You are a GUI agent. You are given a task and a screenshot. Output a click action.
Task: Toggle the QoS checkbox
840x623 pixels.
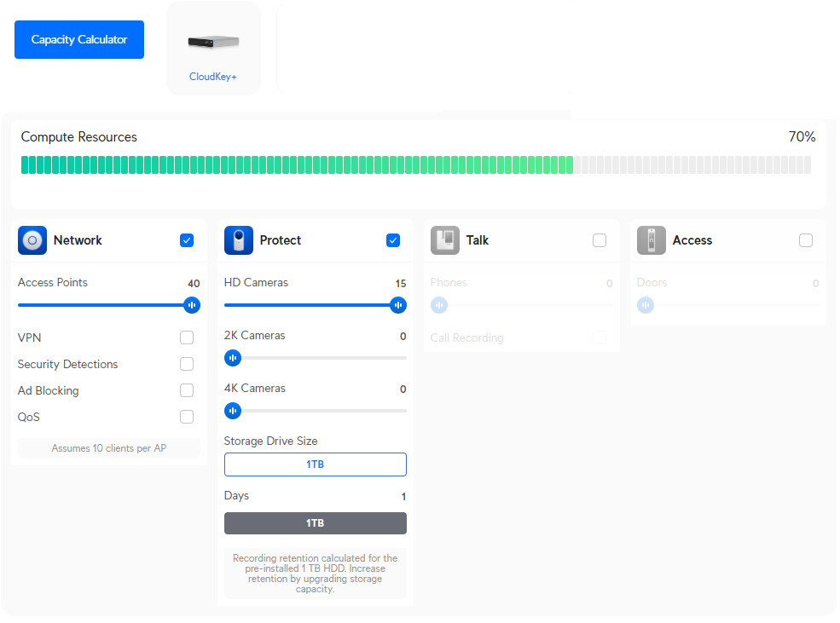(187, 417)
